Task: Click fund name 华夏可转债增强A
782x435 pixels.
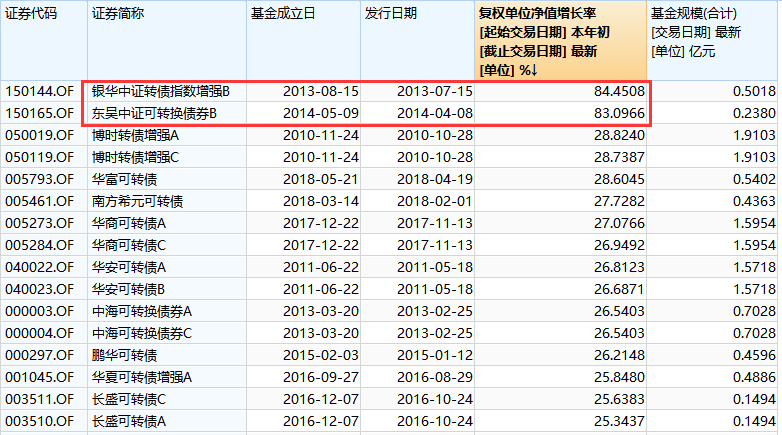Action: tap(142, 377)
